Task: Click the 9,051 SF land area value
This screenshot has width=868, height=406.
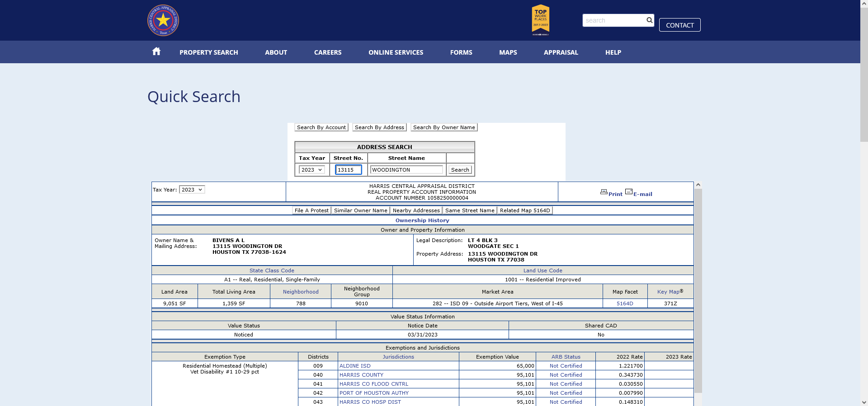Action: [x=175, y=303]
